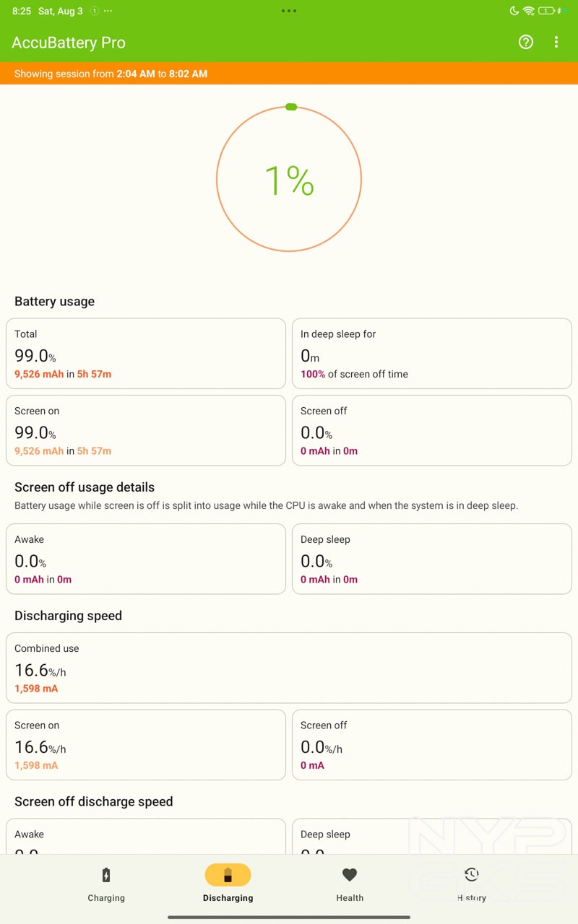Tap the Wi-Fi status bar icon
578x924 pixels.
529,11
